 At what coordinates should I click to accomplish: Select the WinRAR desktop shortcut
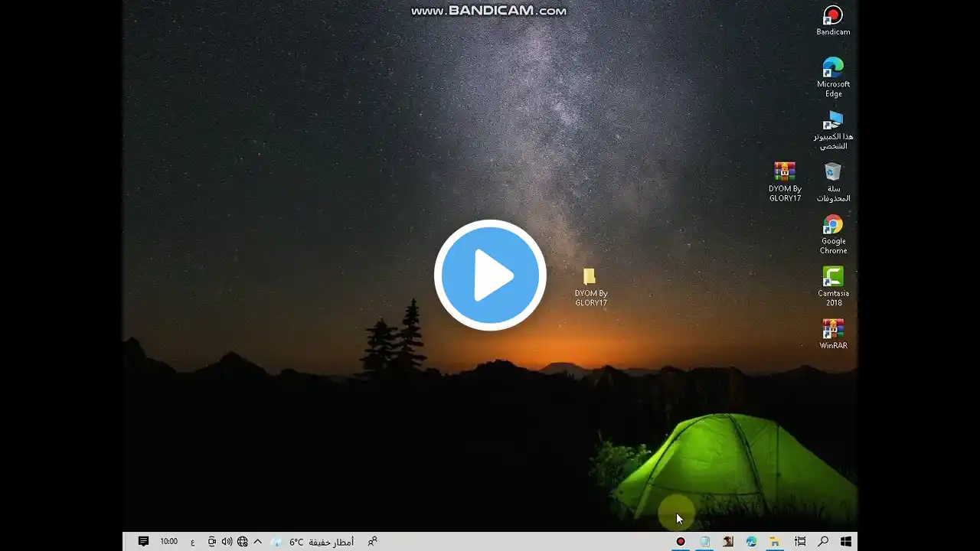pos(833,334)
